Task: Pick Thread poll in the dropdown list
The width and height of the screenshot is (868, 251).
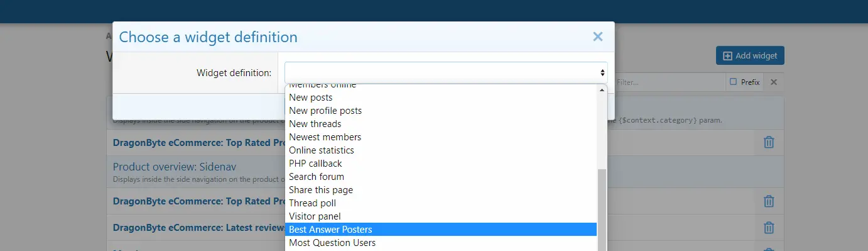Action: click(441, 203)
